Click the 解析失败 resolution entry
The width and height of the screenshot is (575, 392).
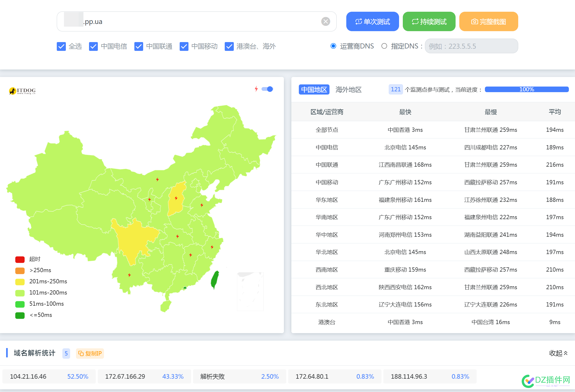(239, 376)
